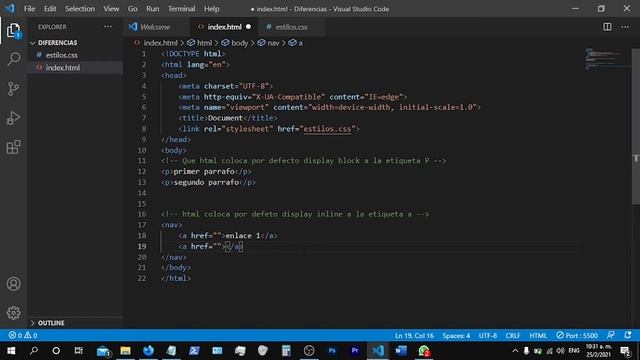Select the index.html editor tab
Viewport: 640px width, 360px height.
pyautogui.click(x=224, y=27)
